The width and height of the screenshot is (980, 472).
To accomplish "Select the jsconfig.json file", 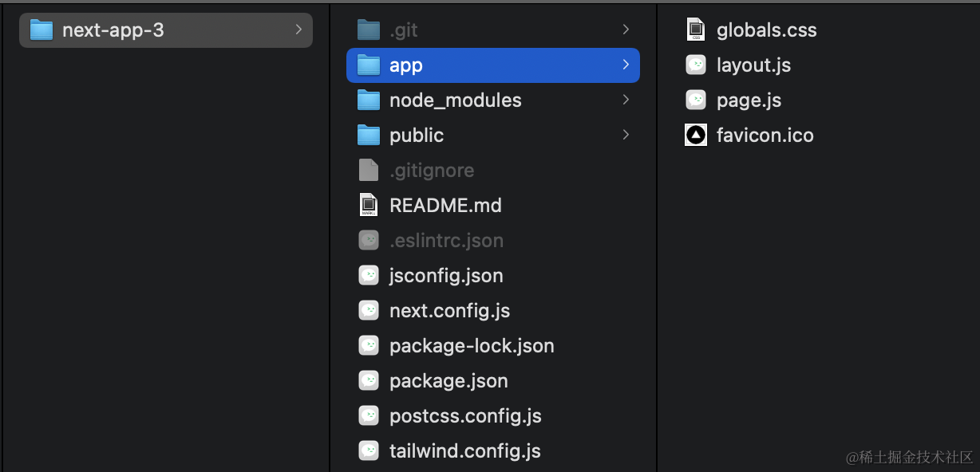I will pos(446,276).
